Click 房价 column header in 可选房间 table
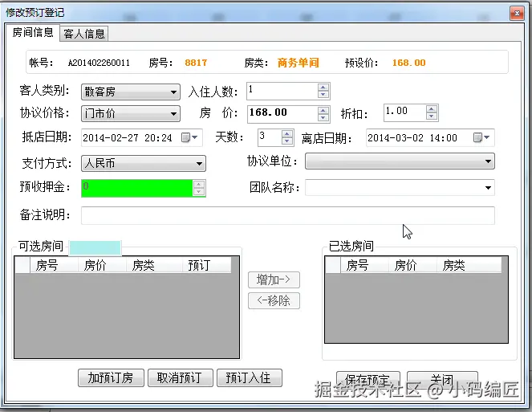 tap(103, 265)
